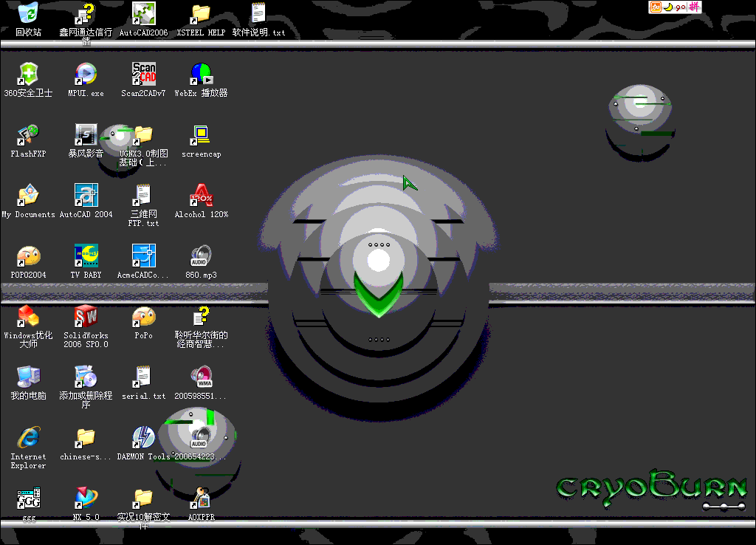Launch Internet Explorer from the desktop
The width and height of the screenshot is (756, 545).
29,437
